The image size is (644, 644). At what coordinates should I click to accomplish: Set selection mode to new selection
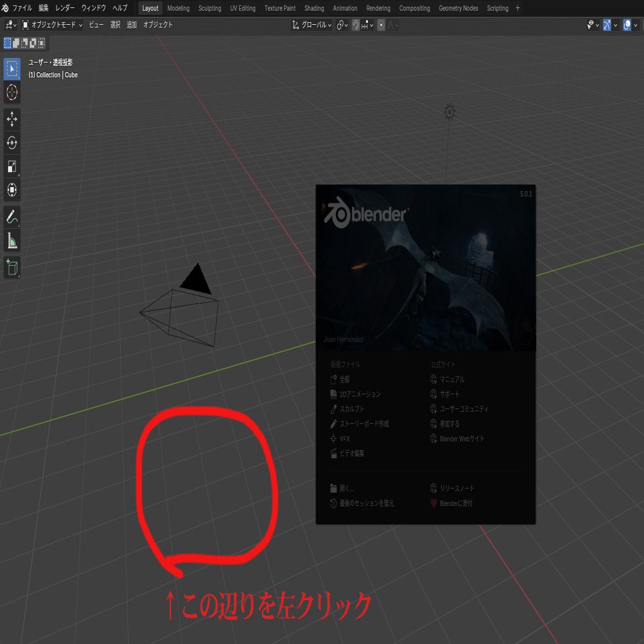tap(7, 42)
